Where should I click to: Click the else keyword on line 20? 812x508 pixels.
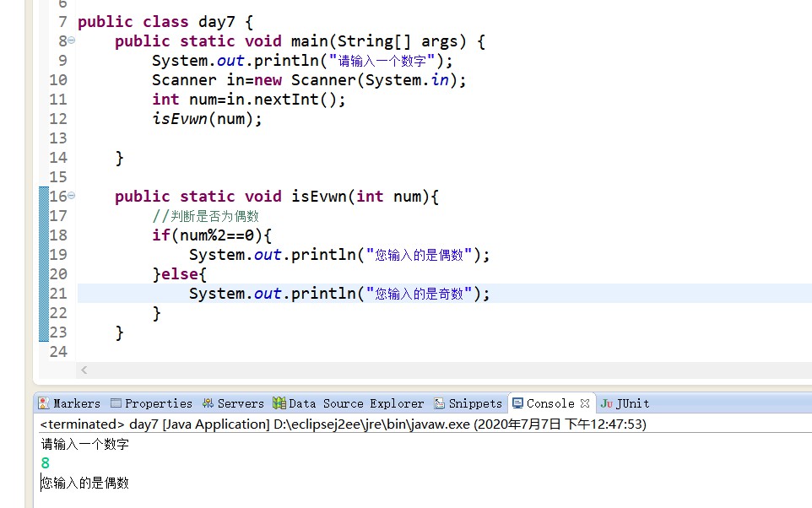pos(179,274)
